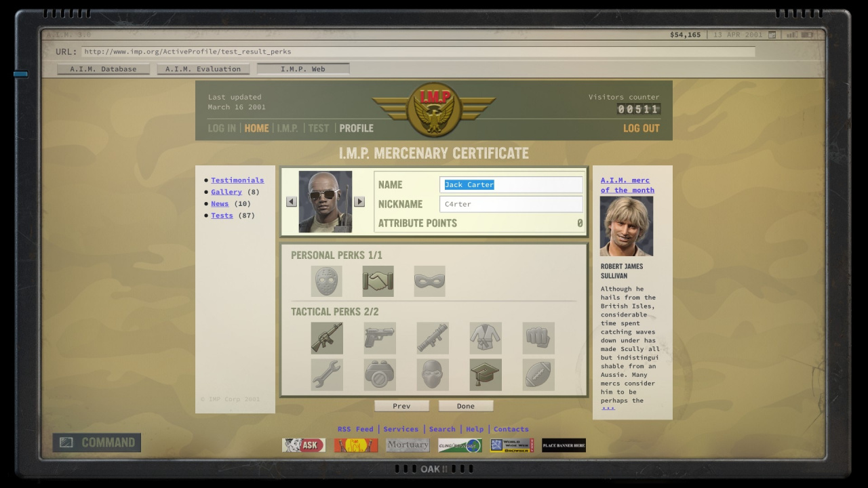The width and height of the screenshot is (868, 488).
Task: Open TEST in site navigation
Action: [319, 128]
